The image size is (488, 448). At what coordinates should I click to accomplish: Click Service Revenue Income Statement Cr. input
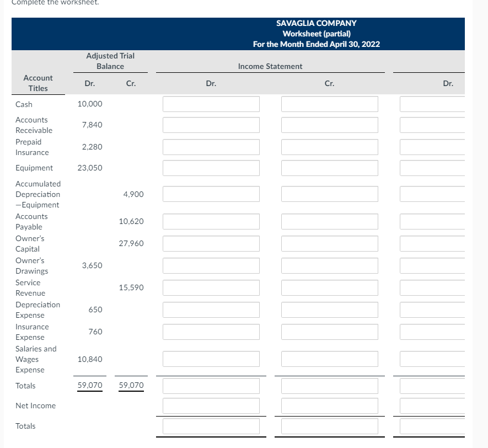coord(330,287)
